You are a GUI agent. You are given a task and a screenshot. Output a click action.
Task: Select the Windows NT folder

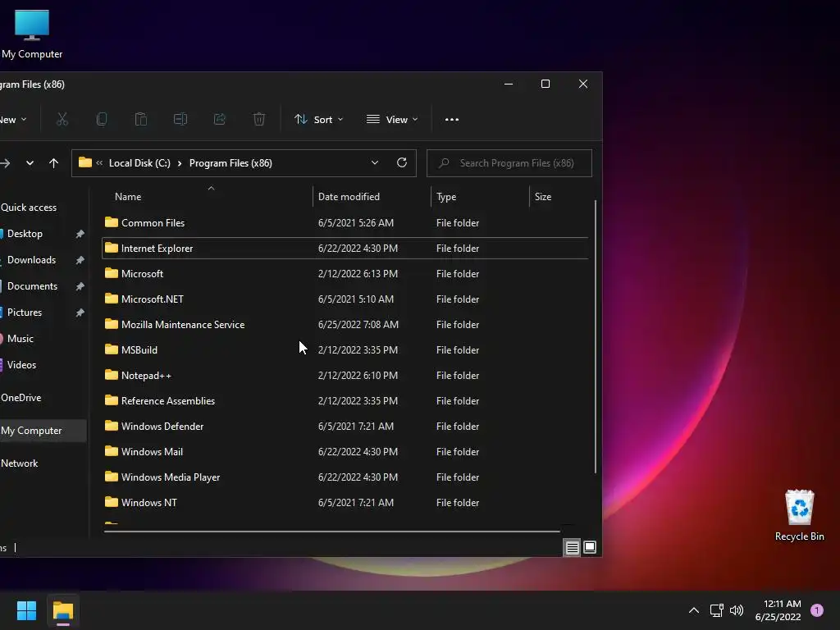[345, 503]
